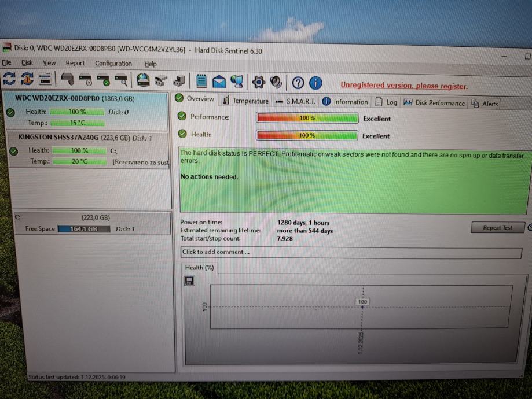Click status check icon of WDC disk

point(10,112)
